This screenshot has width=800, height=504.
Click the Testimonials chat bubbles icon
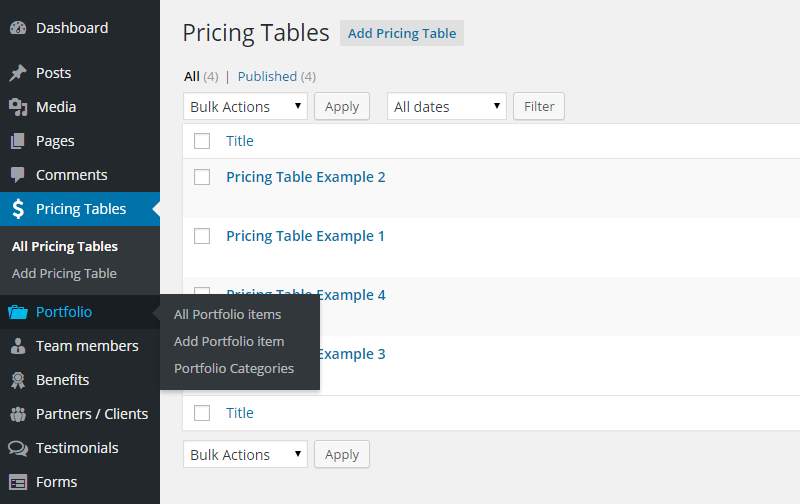point(17,448)
